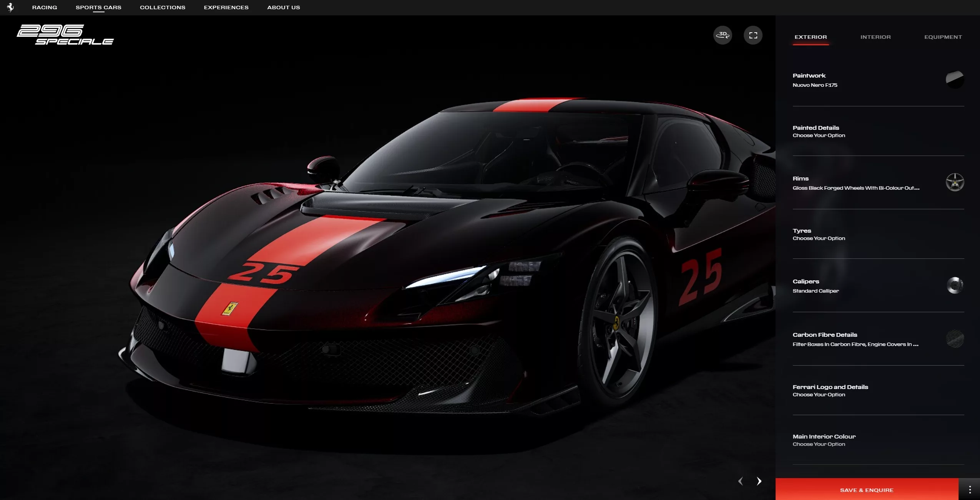Image resolution: width=980 pixels, height=500 pixels.
Task: Expand the Paintwork option section
Action: (878, 80)
